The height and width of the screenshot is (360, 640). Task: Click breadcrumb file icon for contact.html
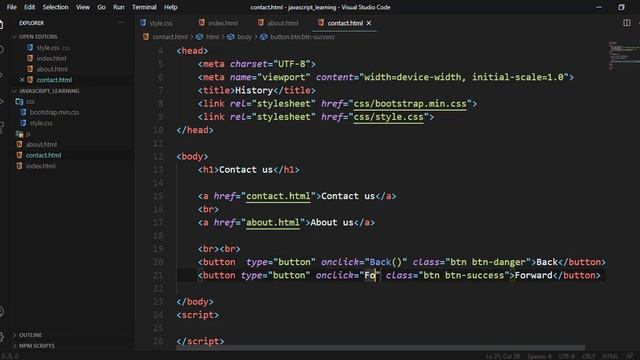tap(146, 37)
